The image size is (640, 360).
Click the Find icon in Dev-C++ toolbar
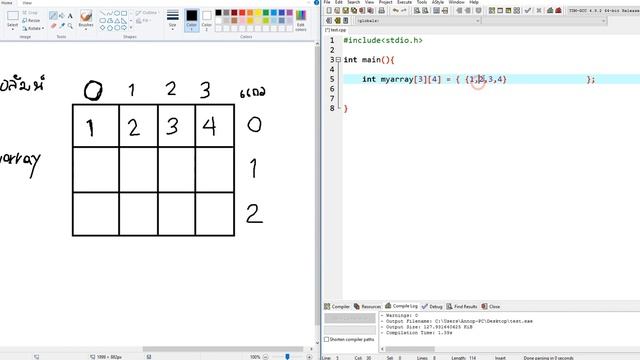click(x=416, y=10)
